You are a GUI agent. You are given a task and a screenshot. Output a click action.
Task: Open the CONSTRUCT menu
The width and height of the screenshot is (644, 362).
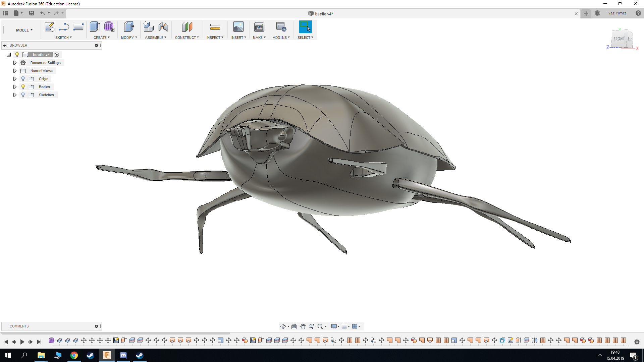click(187, 38)
